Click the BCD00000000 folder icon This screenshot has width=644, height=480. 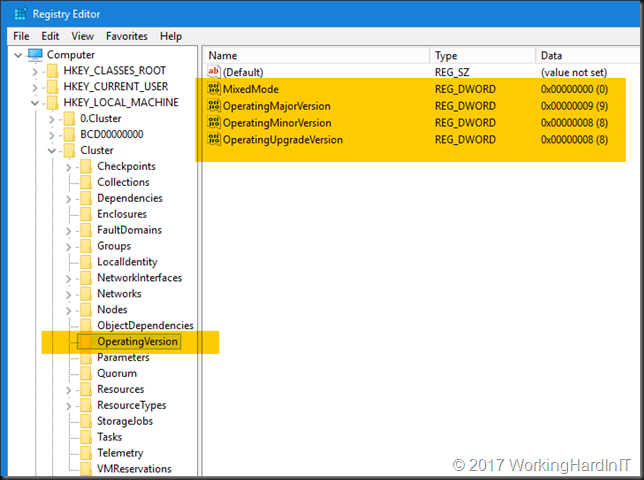69,134
